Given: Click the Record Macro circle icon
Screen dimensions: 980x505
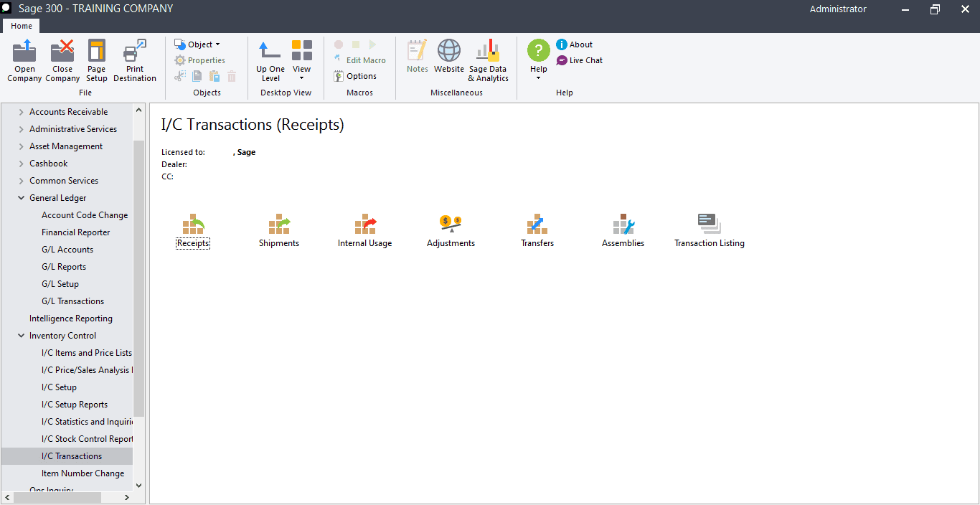Looking at the screenshot, I should 339,44.
